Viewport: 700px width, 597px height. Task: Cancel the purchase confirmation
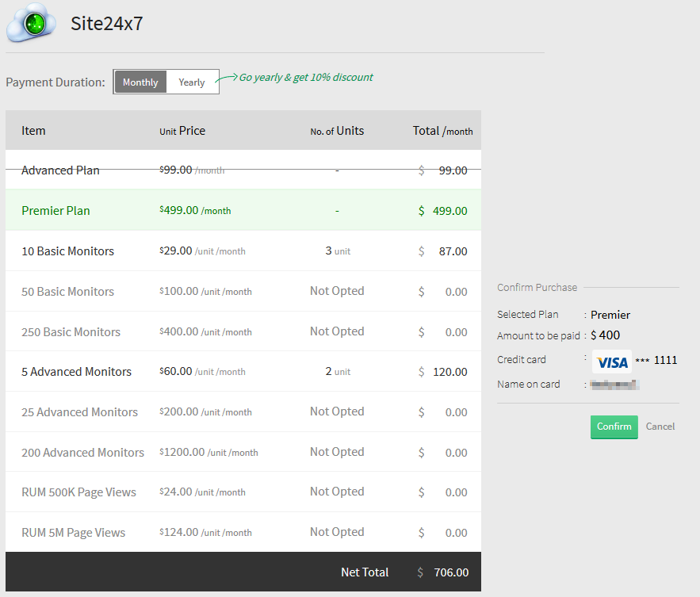tap(660, 427)
